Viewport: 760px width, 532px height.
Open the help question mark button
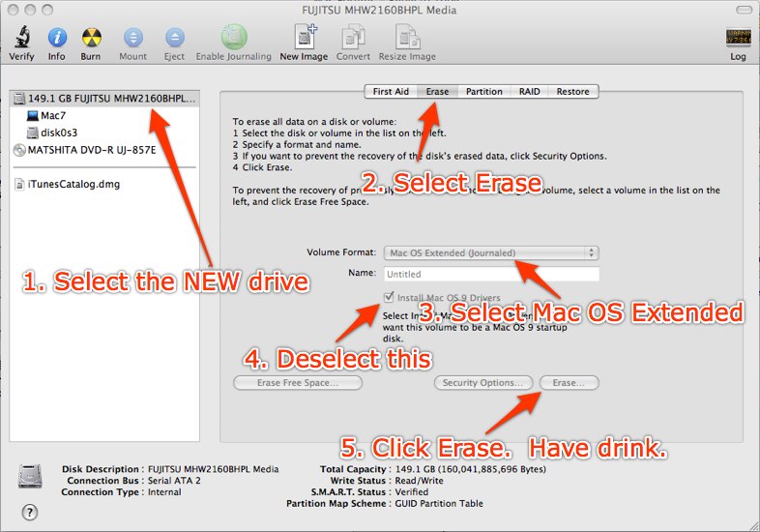pyautogui.click(x=30, y=512)
